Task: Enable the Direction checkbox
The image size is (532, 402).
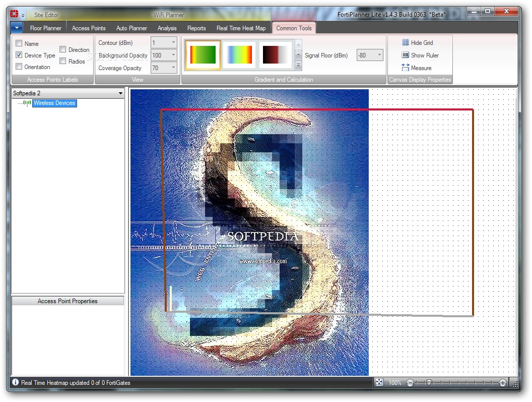Action: 63,49
